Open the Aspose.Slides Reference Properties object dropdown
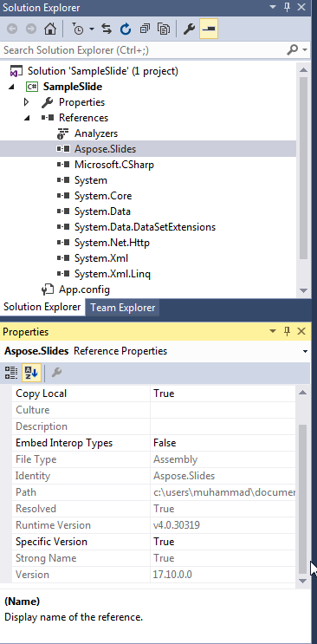The image size is (317, 644). [x=305, y=352]
